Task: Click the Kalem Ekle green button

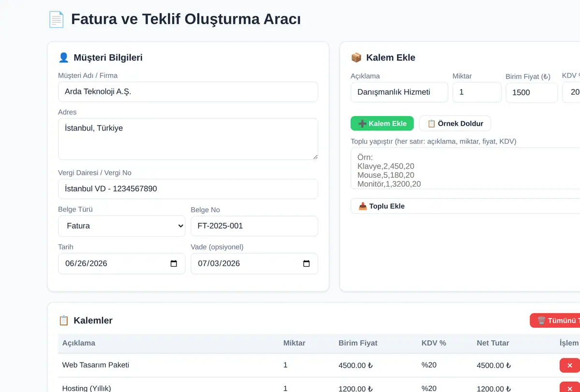Action: (382, 123)
